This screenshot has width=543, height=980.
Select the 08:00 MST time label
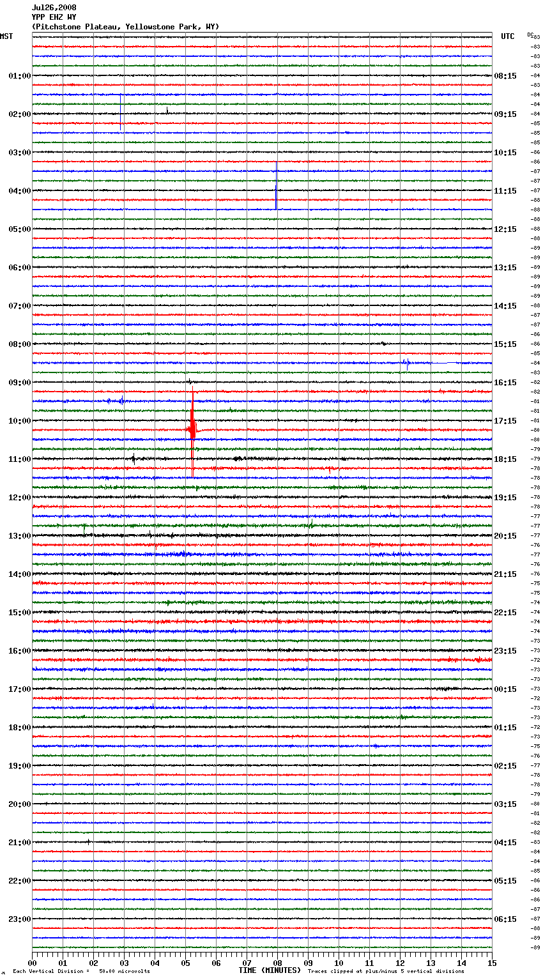(x=20, y=344)
